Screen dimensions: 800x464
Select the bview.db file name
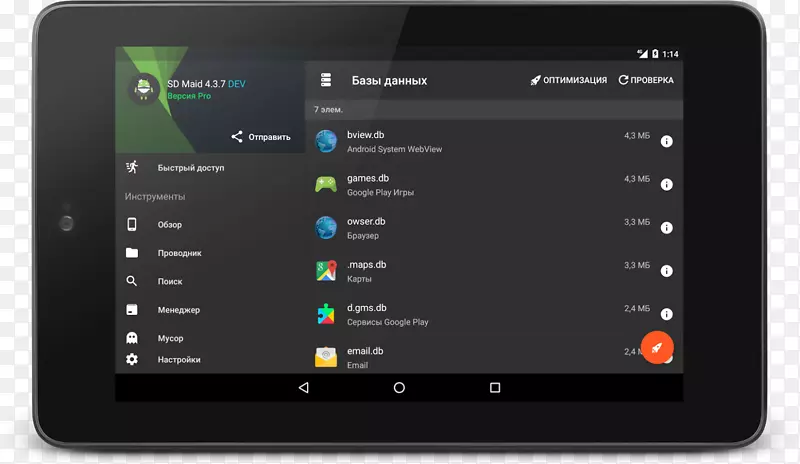click(366, 135)
